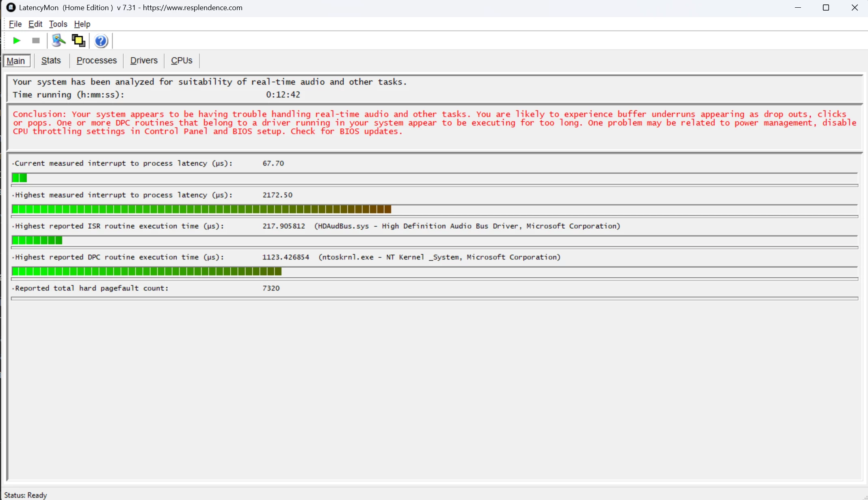The image size is (868, 500).
Task: Open options via the monitor-and-pen icon
Action: [58, 41]
